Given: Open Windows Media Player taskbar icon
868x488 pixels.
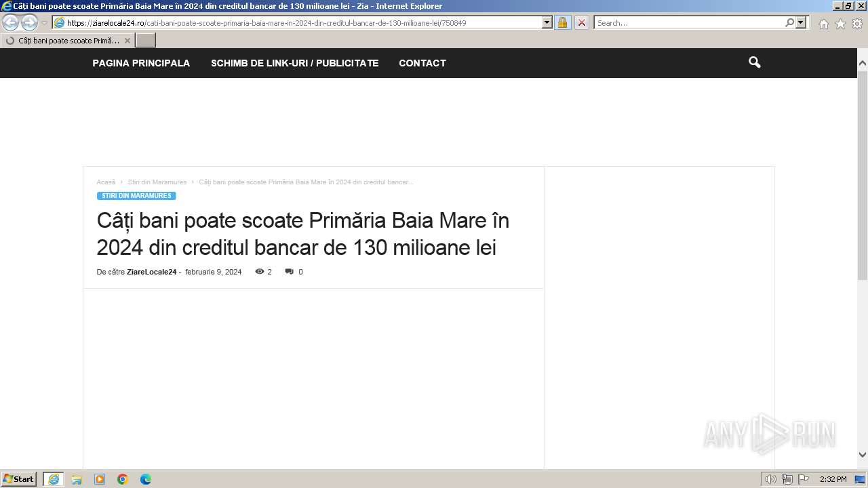Looking at the screenshot, I should (x=100, y=479).
